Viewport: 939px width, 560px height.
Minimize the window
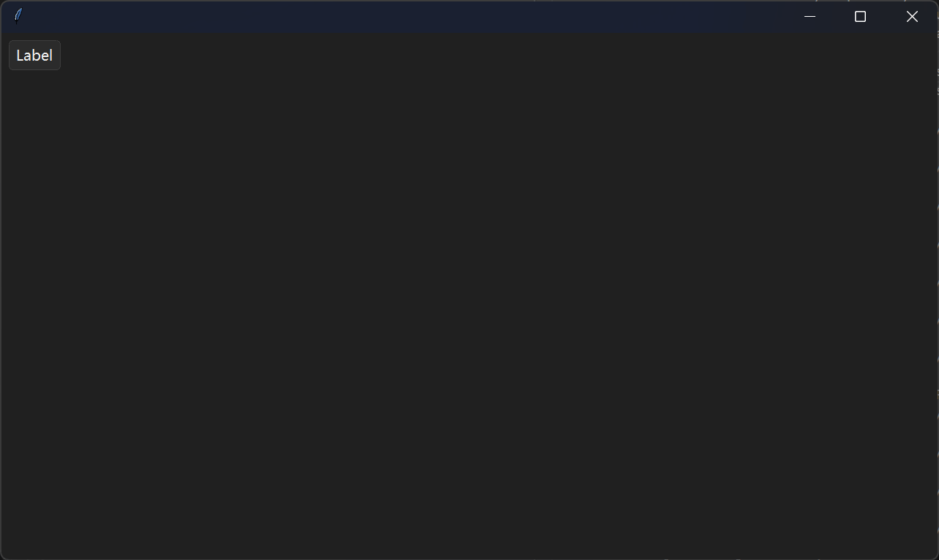(x=810, y=16)
